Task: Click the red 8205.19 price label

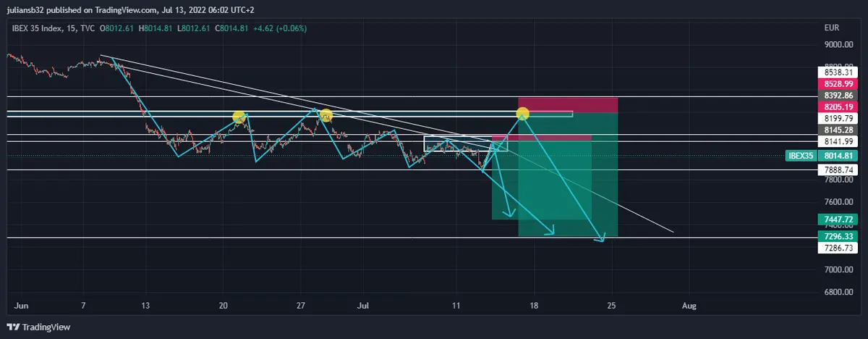Action: click(x=837, y=106)
